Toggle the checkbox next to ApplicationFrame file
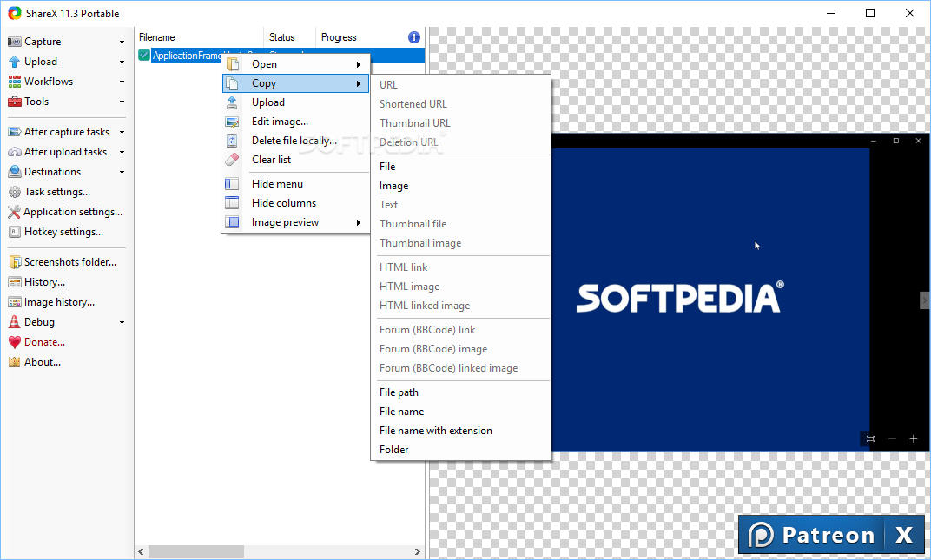 pyautogui.click(x=143, y=56)
